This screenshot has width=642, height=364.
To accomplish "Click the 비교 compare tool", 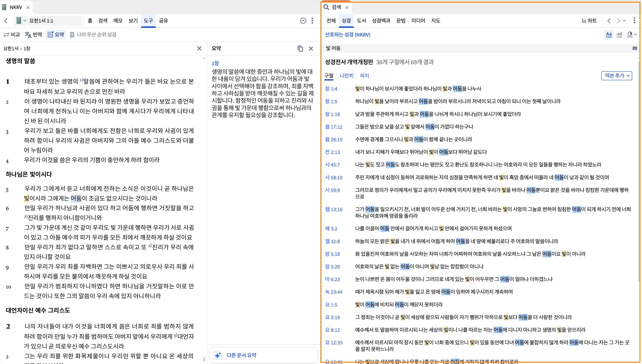I will click(12, 34).
